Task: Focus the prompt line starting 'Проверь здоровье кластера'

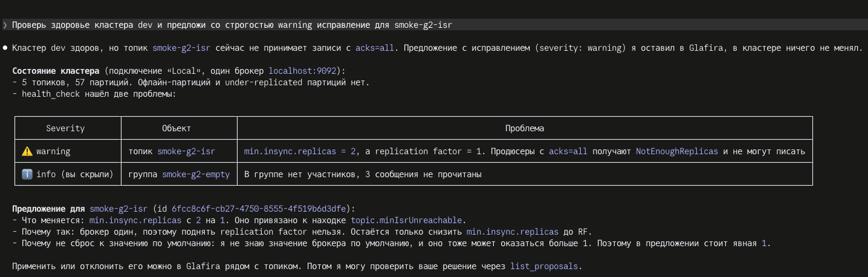Action: pyautogui.click(x=434, y=25)
